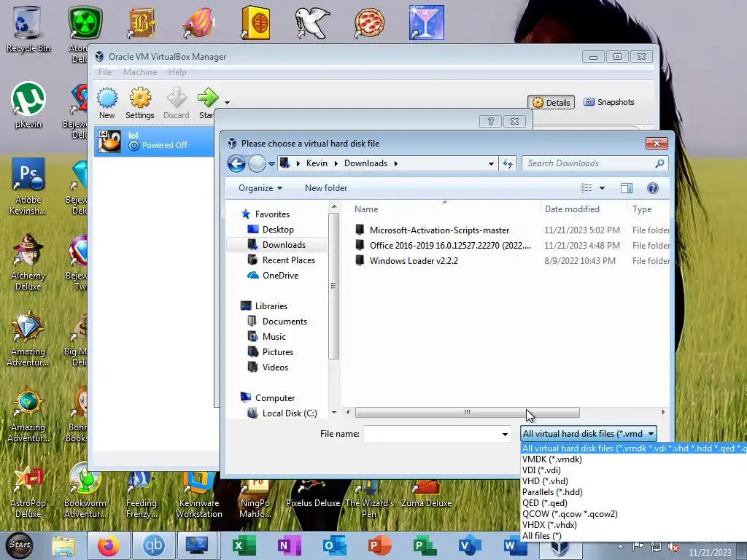
Task: Switch to Snapshots view in VirtualBox
Action: 609,102
